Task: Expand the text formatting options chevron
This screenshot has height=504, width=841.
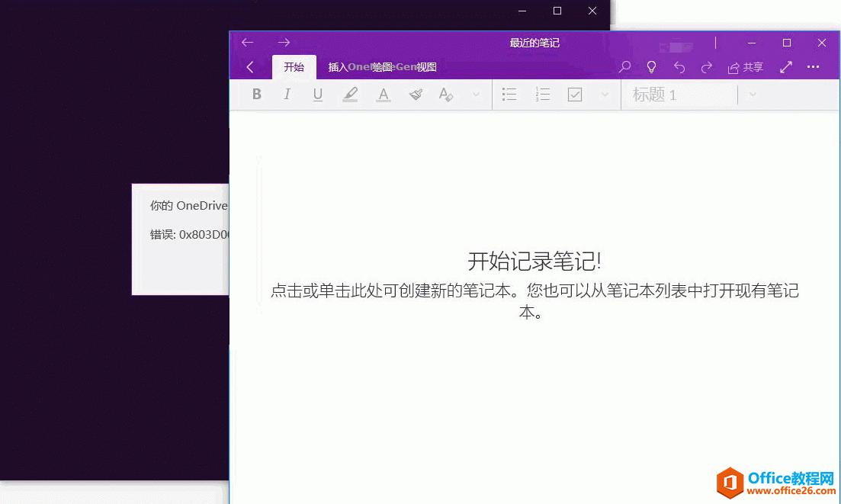Action: (x=474, y=94)
